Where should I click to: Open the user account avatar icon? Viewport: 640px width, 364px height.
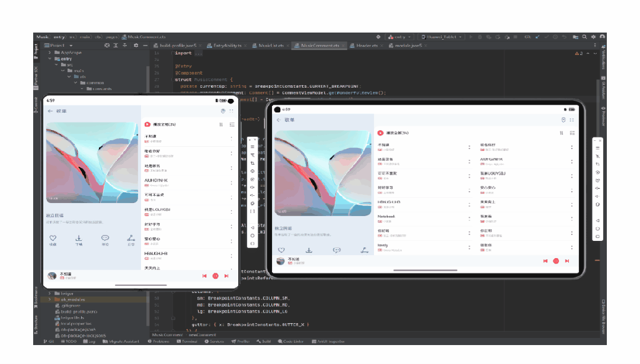[602, 37]
